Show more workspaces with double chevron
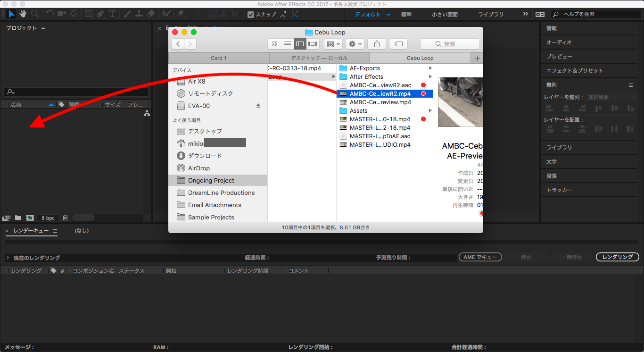 pos(526,14)
